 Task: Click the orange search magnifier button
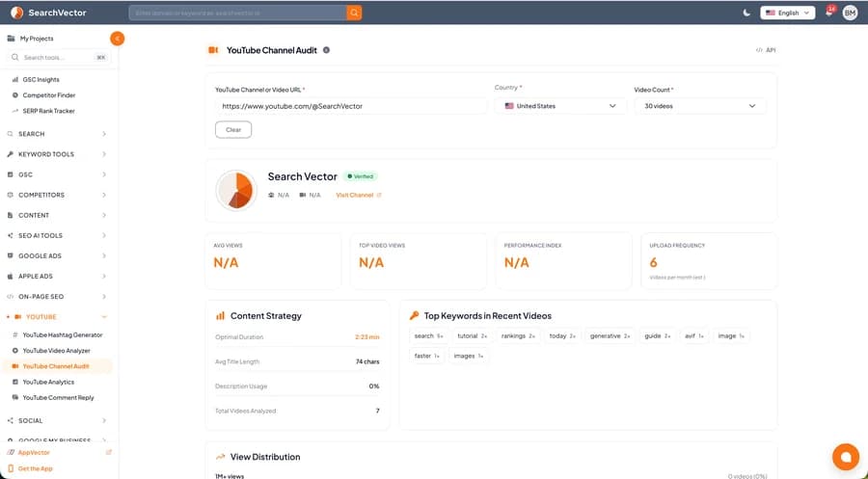tap(354, 13)
